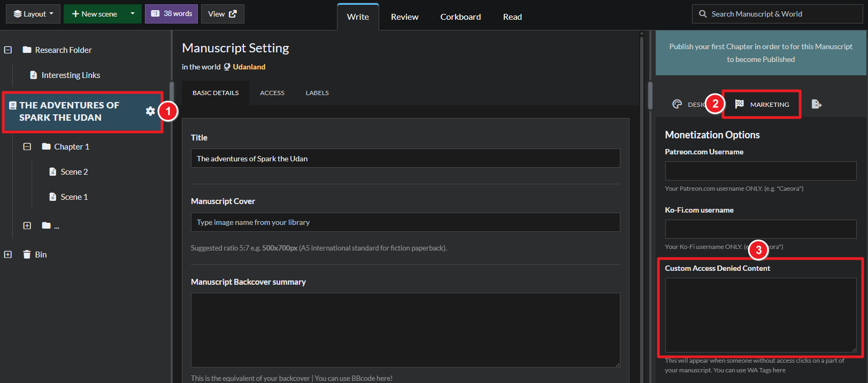
Task: Open the Interesting Links document
Action: click(x=65, y=75)
